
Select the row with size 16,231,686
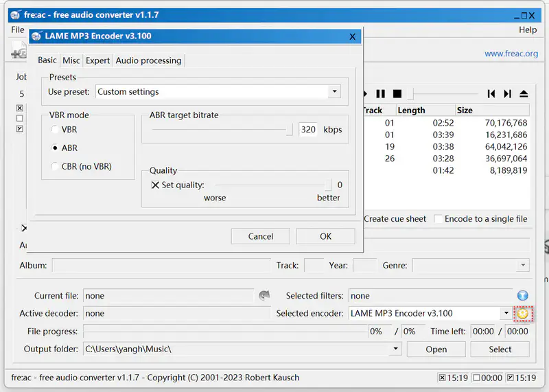pyautogui.click(x=447, y=135)
